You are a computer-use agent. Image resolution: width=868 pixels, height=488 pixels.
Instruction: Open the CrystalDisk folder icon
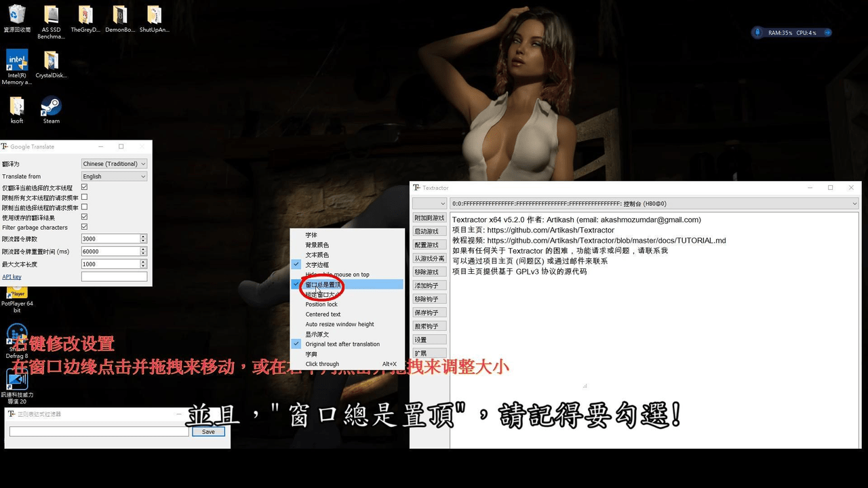click(x=51, y=64)
